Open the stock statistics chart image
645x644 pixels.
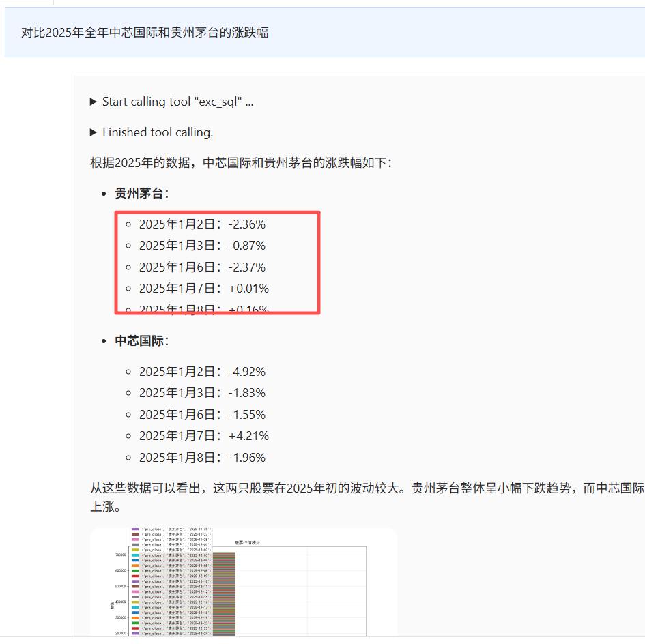click(244, 583)
